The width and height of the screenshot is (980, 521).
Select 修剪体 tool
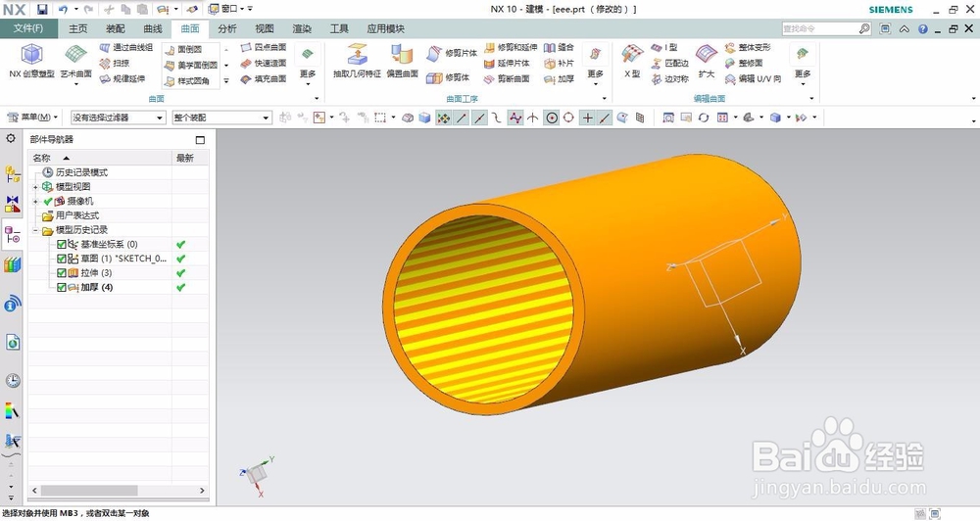point(448,77)
